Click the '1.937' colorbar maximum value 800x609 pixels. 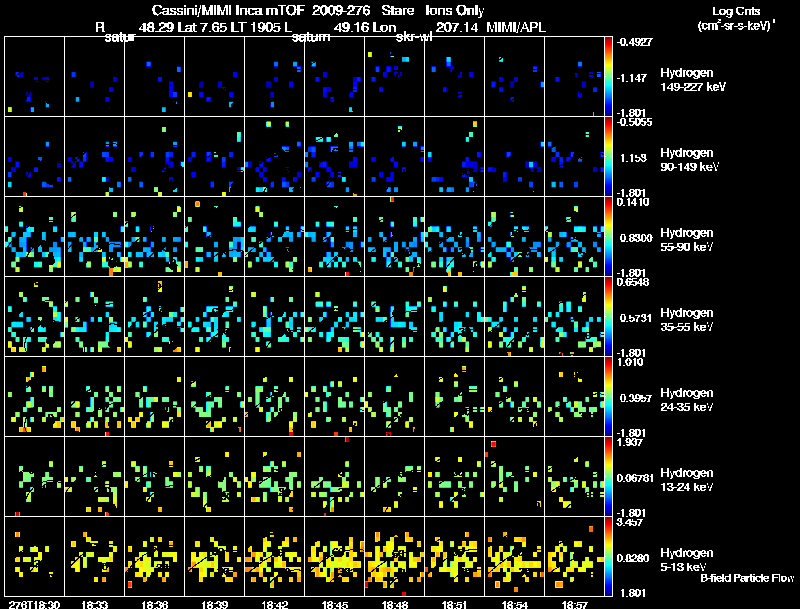[x=630, y=442]
